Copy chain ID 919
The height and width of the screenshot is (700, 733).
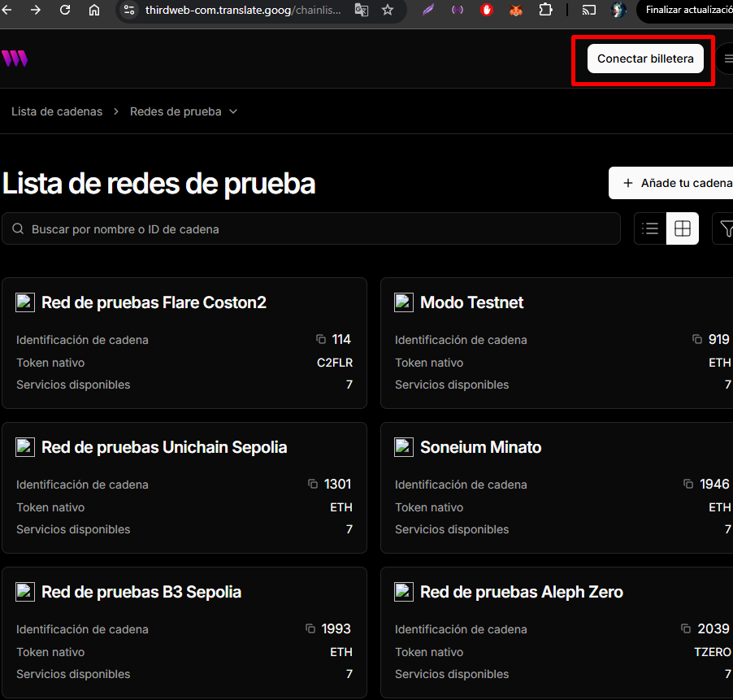pos(697,340)
